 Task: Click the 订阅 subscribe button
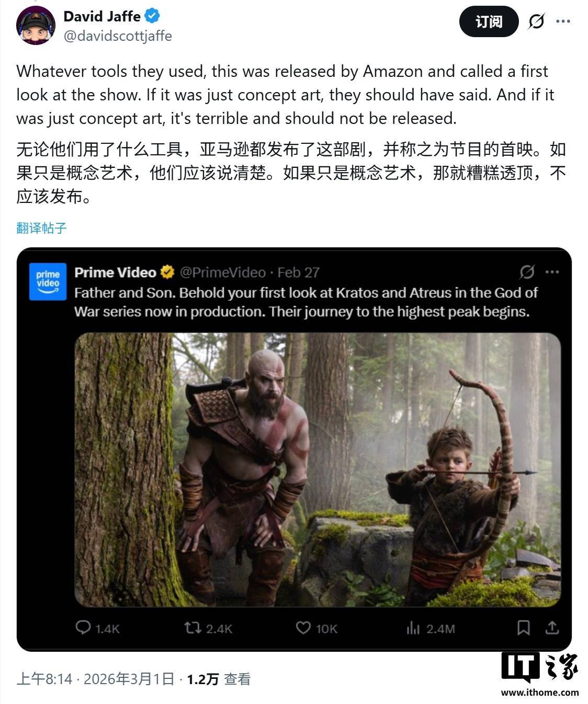[489, 21]
